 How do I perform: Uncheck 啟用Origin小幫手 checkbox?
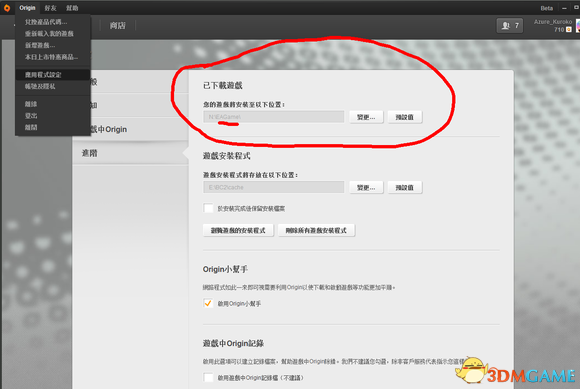(x=208, y=304)
